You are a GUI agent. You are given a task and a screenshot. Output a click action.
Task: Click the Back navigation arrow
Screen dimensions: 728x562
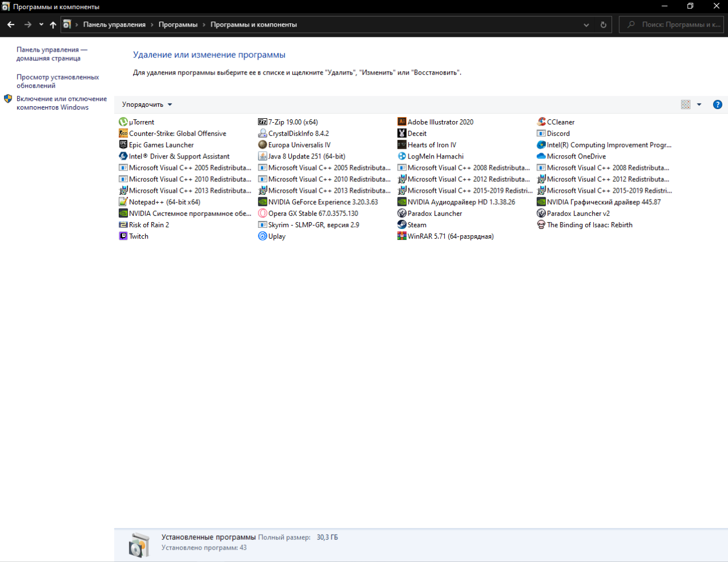pyautogui.click(x=11, y=25)
